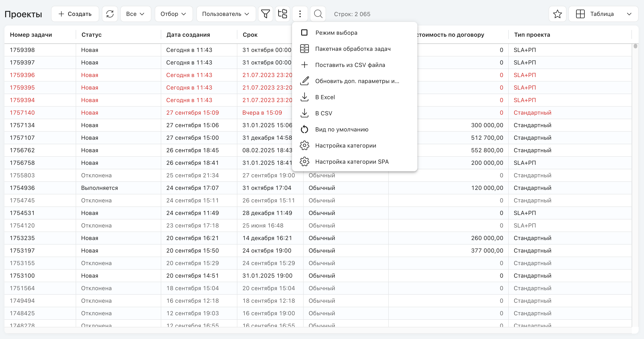Export the list via В Excel
The height and width of the screenshot is (339, 644).
(x=354, y=97)
